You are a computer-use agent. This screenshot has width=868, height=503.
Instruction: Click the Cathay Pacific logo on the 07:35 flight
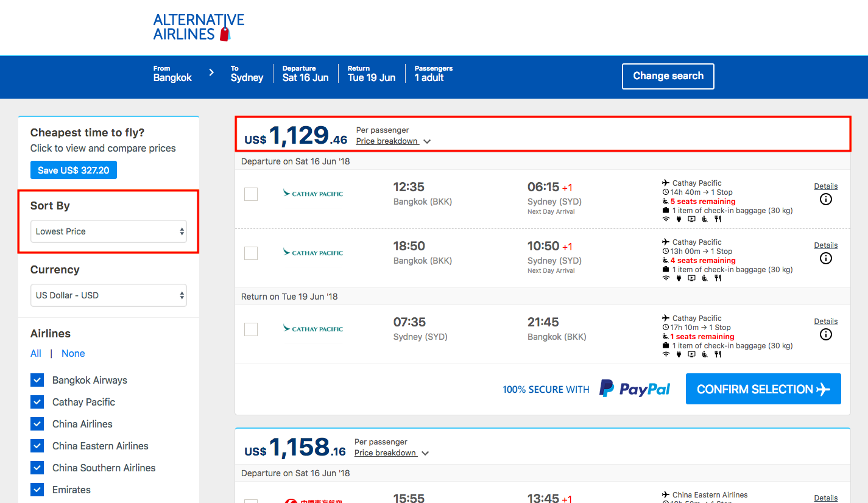(x=313, y=329)
